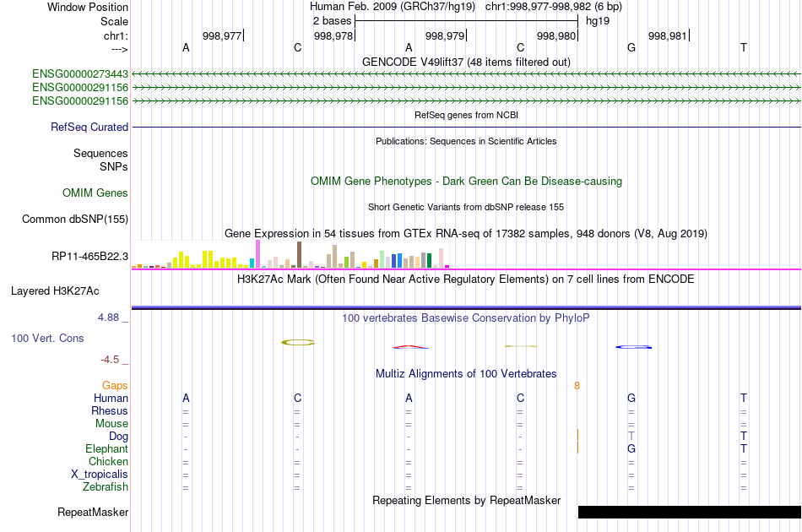Click the ENSG00000273443 gene track label

80,74
